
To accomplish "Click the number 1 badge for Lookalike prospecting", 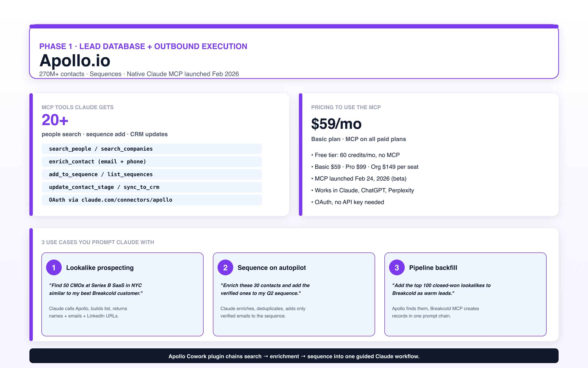I will (x=54, y=267).
